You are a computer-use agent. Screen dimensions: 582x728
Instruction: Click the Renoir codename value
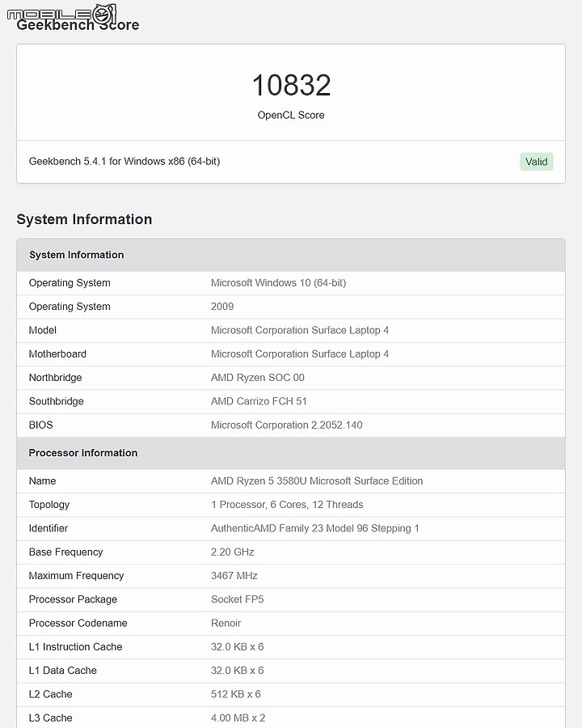point(226,623)
